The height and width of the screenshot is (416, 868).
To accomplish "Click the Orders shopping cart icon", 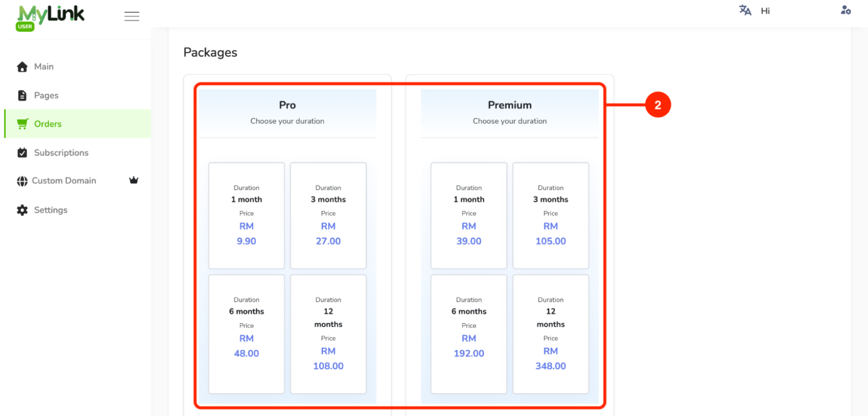I will [x=22, y=124].
